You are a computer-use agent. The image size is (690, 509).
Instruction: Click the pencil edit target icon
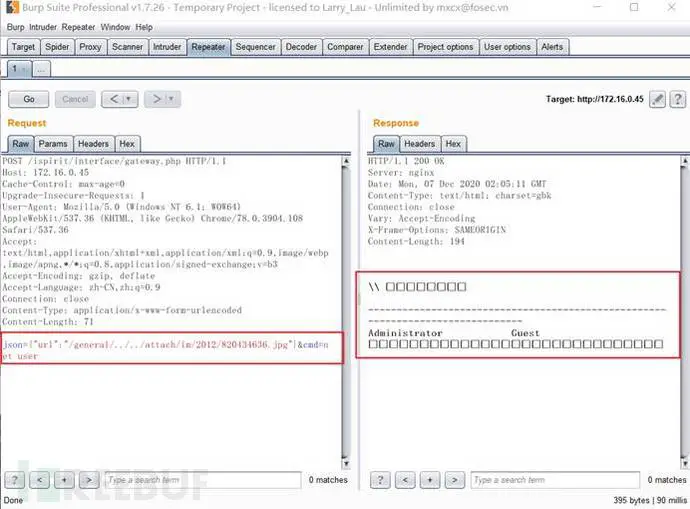click(x=657, y=99)
